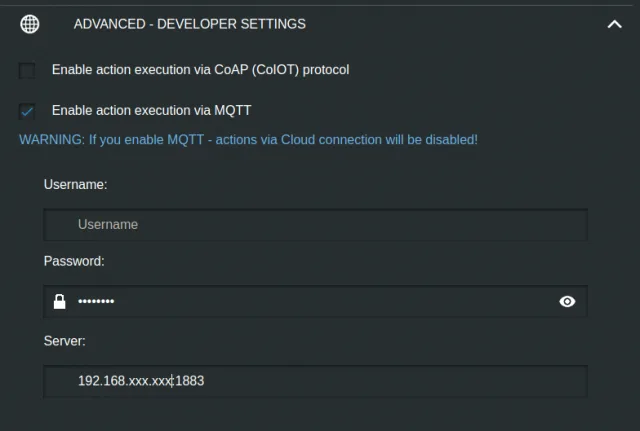Image resolution: width=640 pixels, height=431 pixels.
Task: Click the 1883 port number in Server field
Action: [x=189, y=381]
